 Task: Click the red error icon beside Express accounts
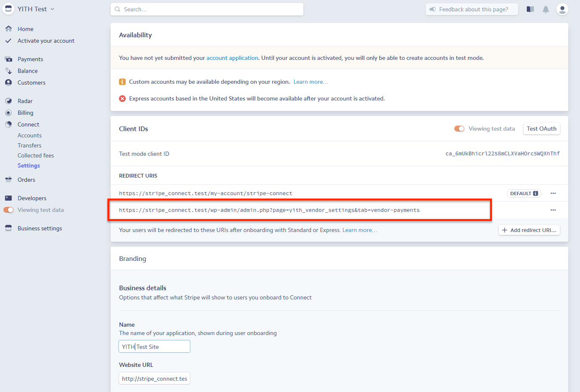pos(122,98)
